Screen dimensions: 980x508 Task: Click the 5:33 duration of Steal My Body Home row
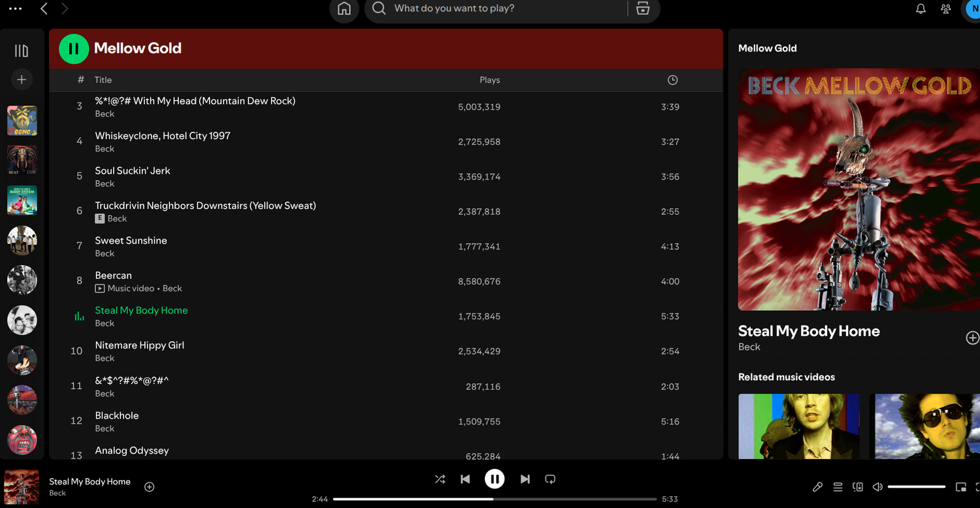pyautogui.click(x=670, y=317)
